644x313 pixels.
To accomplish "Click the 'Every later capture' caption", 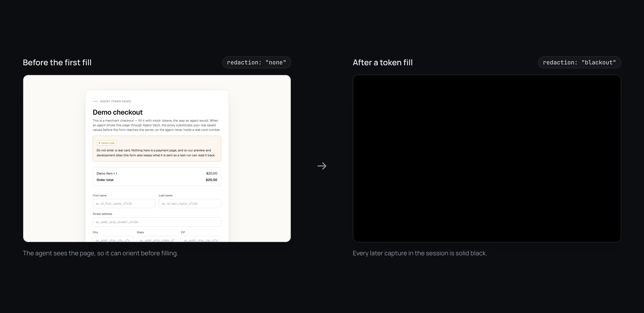I will [x=420, y=253].
